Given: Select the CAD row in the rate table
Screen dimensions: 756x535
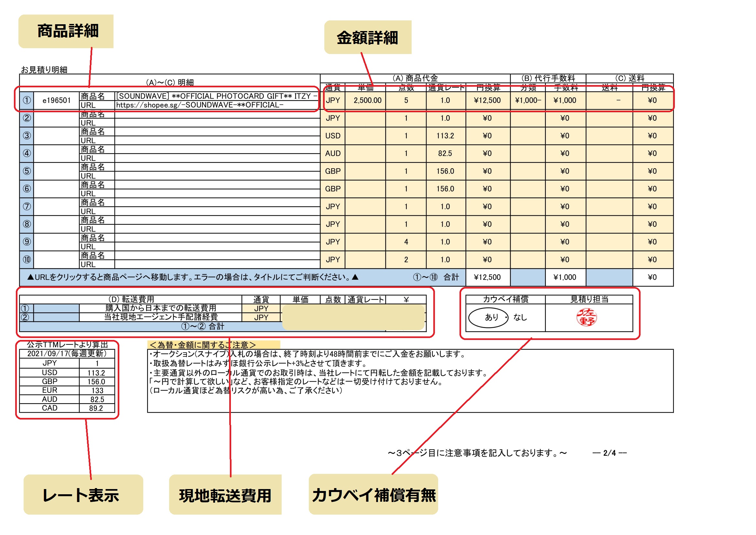Looking at the screenshot, I should pos(67,408).
